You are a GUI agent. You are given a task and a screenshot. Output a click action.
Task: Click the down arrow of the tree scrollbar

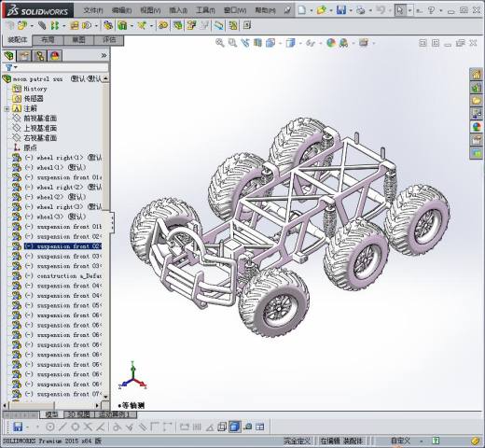pyautogui.click(x=105, y=397)
